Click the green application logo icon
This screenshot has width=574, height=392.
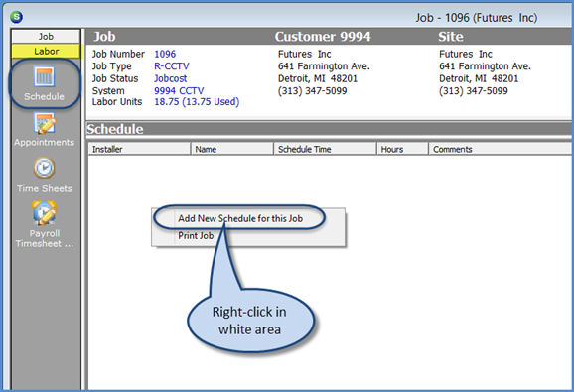coord(17,17)
